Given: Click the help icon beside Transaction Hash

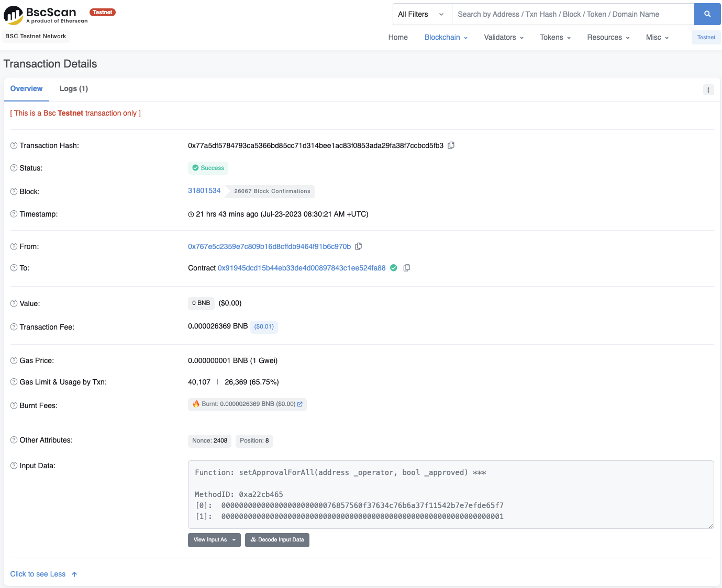Looking at the screenshot, I should coord(14,145).
